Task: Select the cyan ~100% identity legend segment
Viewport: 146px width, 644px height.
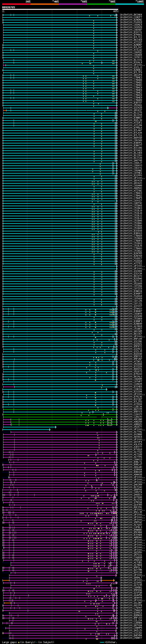Action: 130,4
